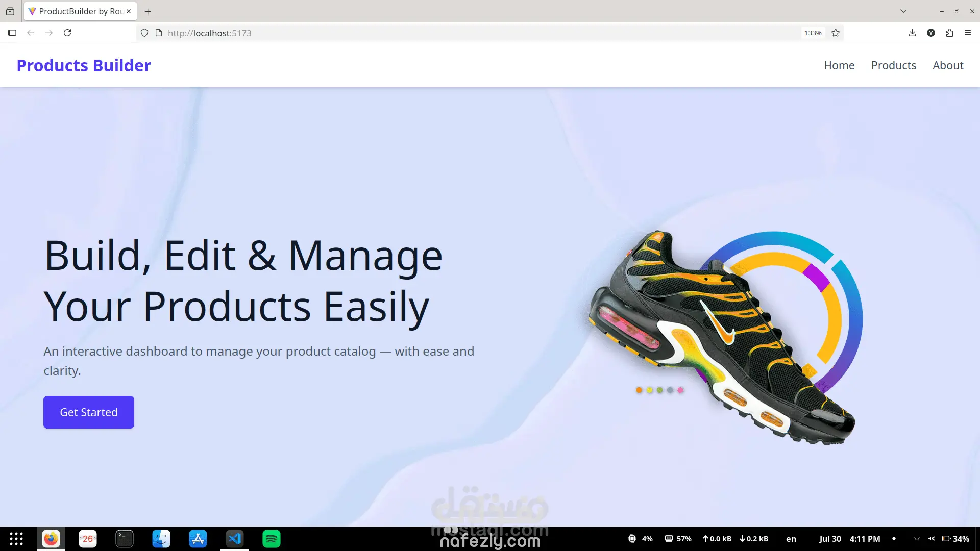Expand the list all tabs chevron
Screen dimensions: 980x551
pos(903,11)
